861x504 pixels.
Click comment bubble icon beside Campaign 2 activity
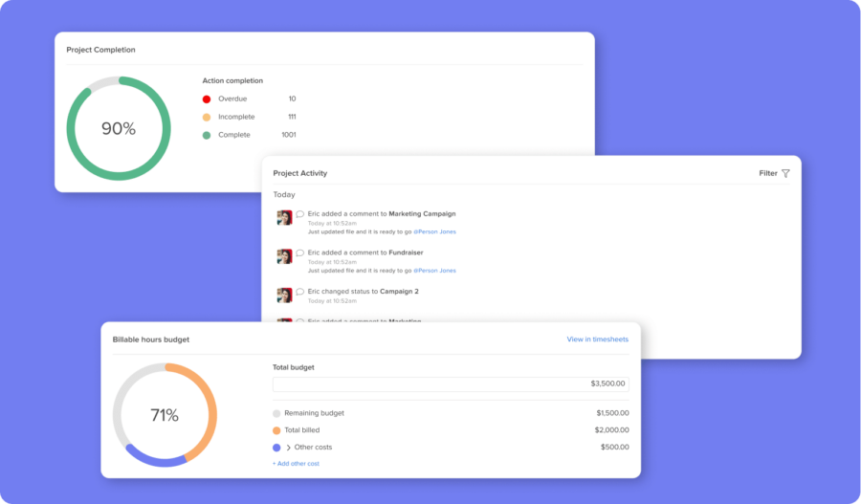[299, 291]
